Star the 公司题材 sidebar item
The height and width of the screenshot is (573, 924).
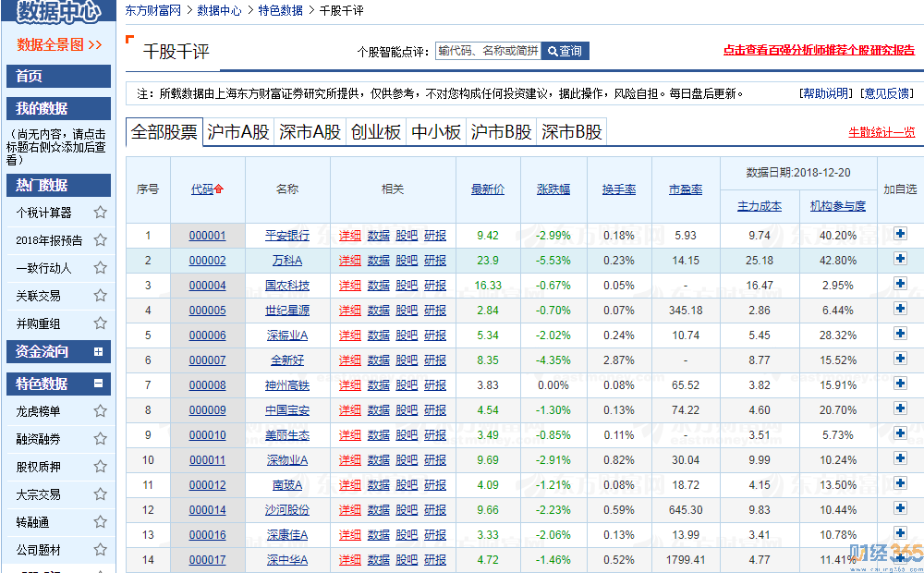tap(101, 549)
